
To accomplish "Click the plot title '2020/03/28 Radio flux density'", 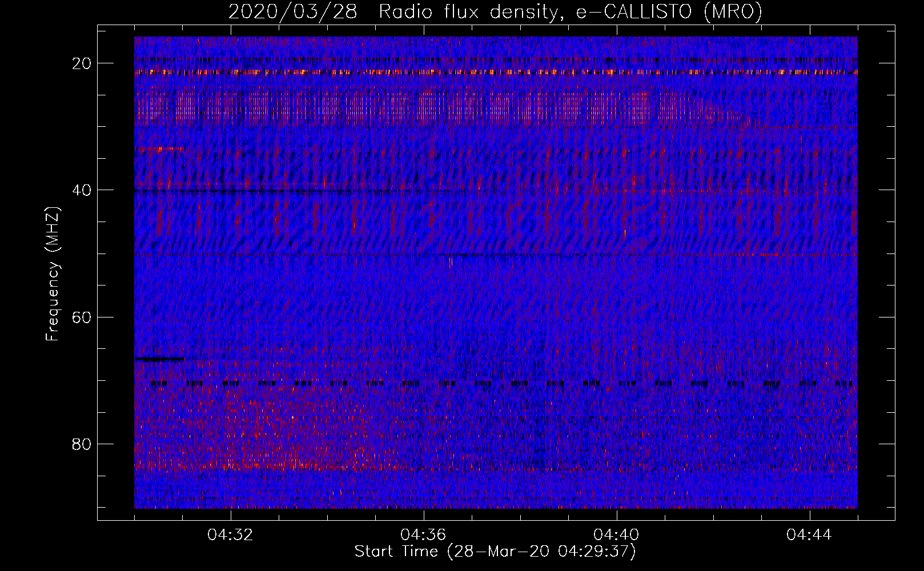I will point(496,12).
